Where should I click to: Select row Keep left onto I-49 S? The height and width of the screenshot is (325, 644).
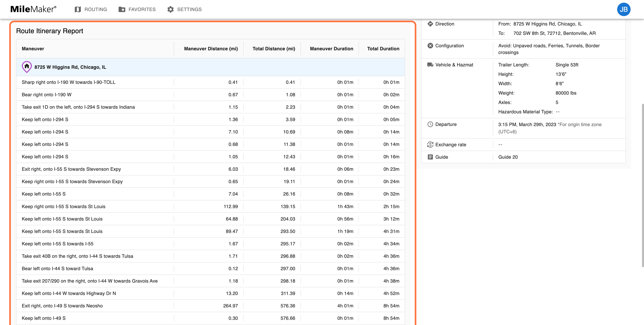[x=210, y=318]
